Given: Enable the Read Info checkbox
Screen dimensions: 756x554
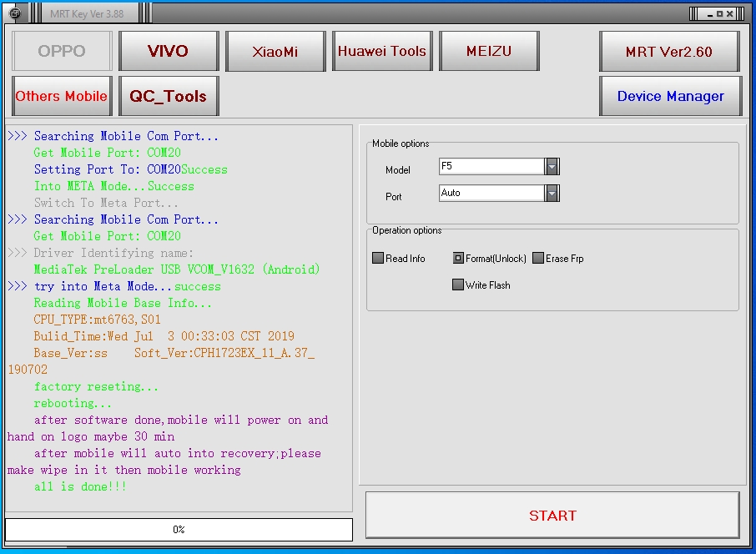Looking at the screenshot, I should [378, 258].
